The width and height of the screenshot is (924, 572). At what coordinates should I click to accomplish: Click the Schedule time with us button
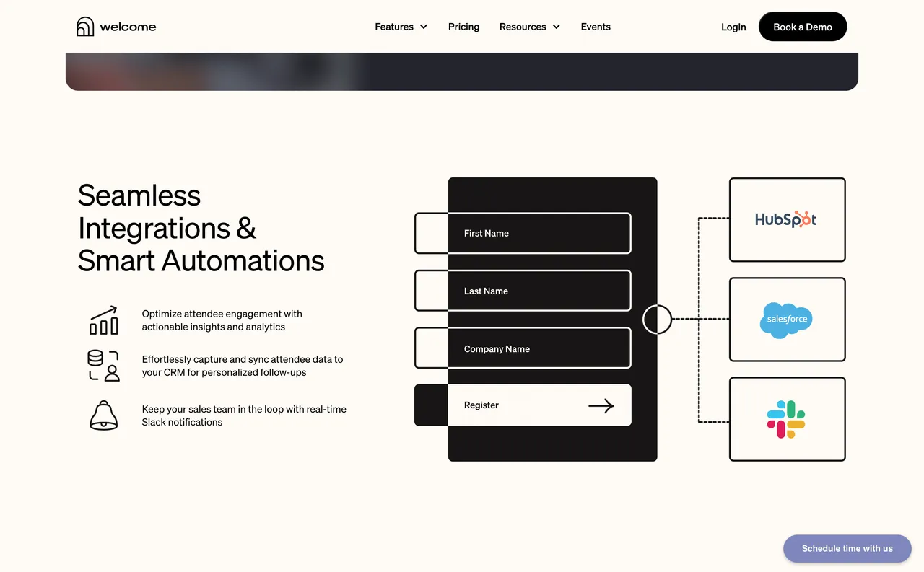847,548
